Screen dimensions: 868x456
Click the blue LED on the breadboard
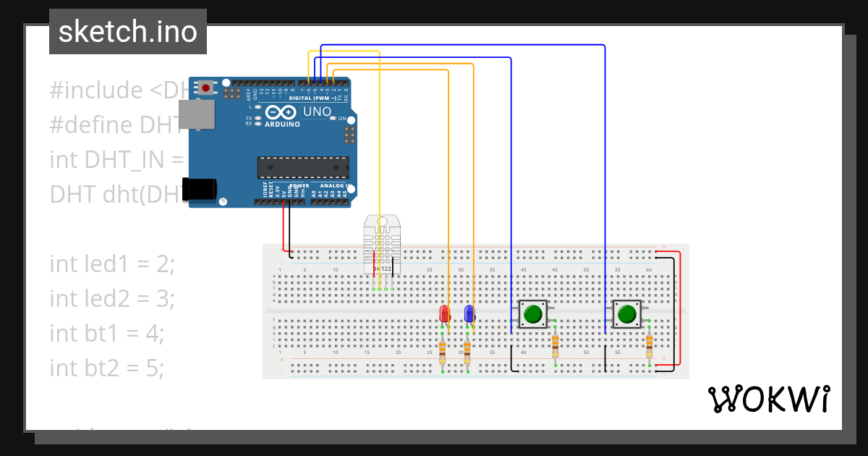(x=469, y=313)
